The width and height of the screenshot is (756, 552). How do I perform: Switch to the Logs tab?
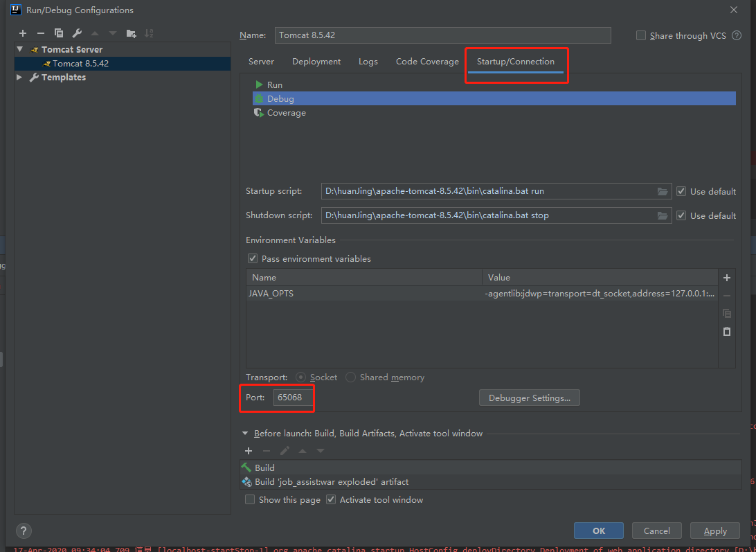368,62
